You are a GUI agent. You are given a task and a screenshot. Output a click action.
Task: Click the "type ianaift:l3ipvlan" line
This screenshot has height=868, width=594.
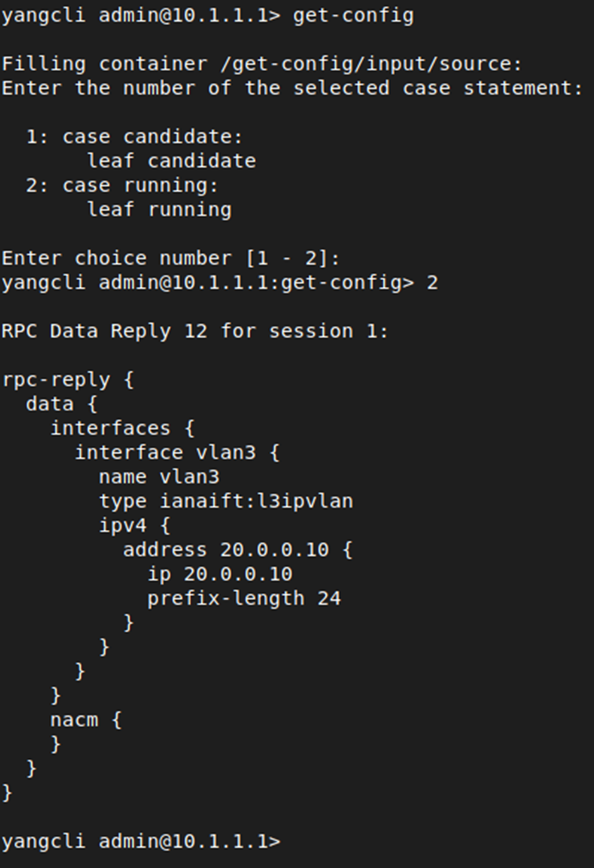pyautogui.click(x=226, y=501)
